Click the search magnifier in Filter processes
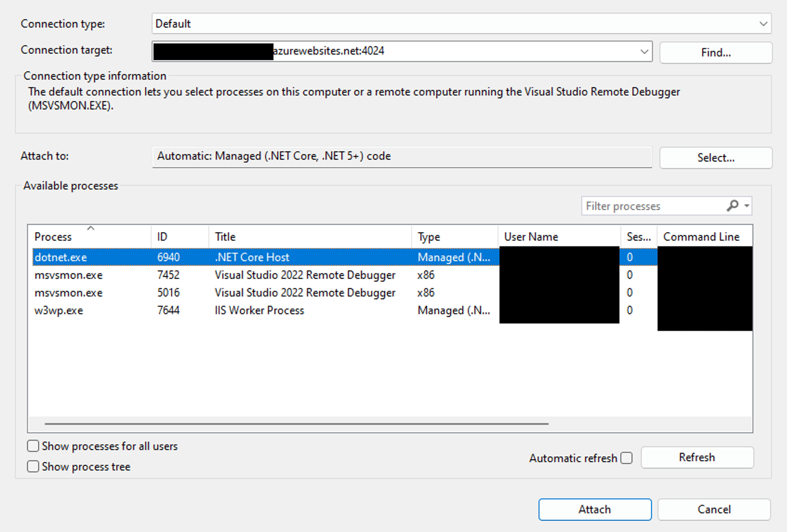 [x=732, y=206]
